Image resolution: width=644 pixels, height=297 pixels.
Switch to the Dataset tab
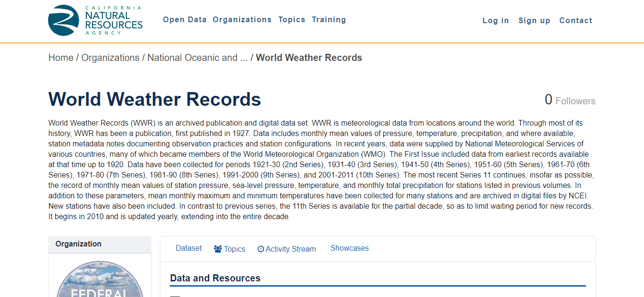(x=189, y=248)
